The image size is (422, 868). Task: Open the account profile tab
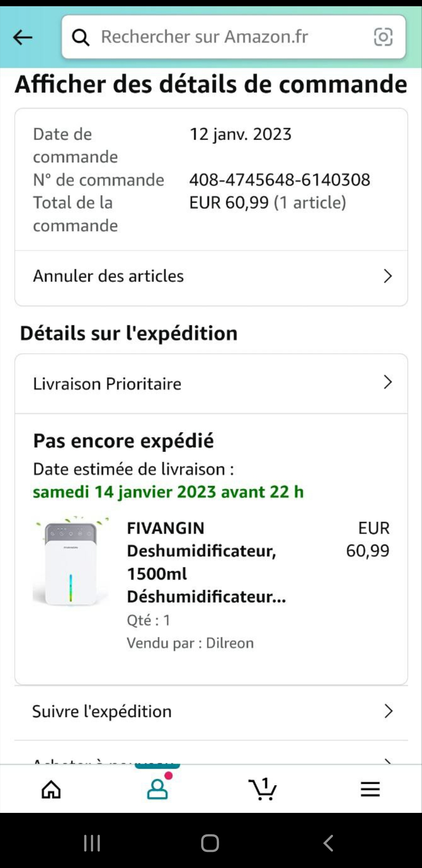point(157,788)
